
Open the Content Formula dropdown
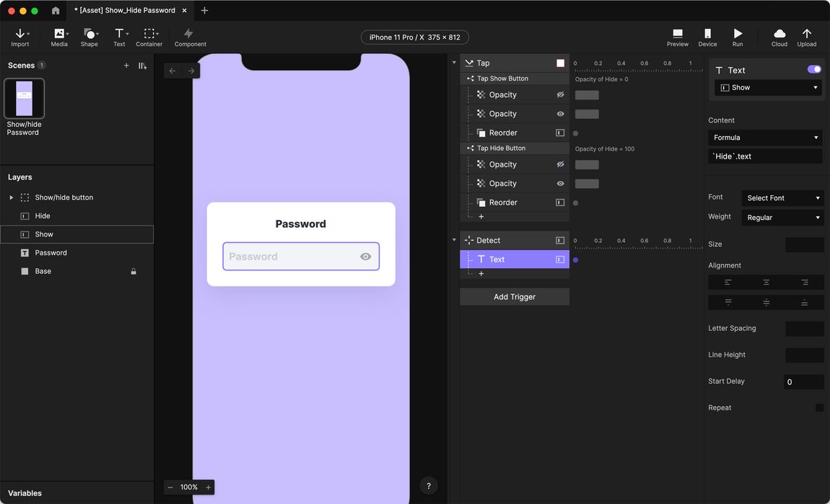point(765,138)
